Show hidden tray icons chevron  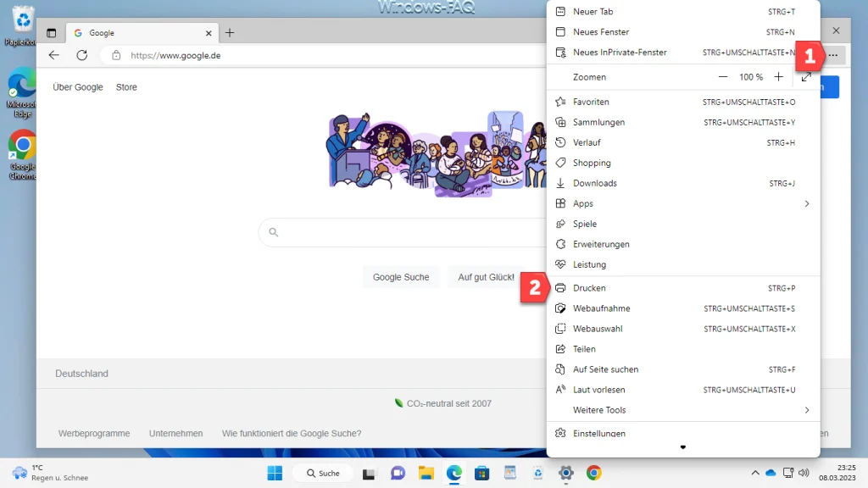(755, 473)
